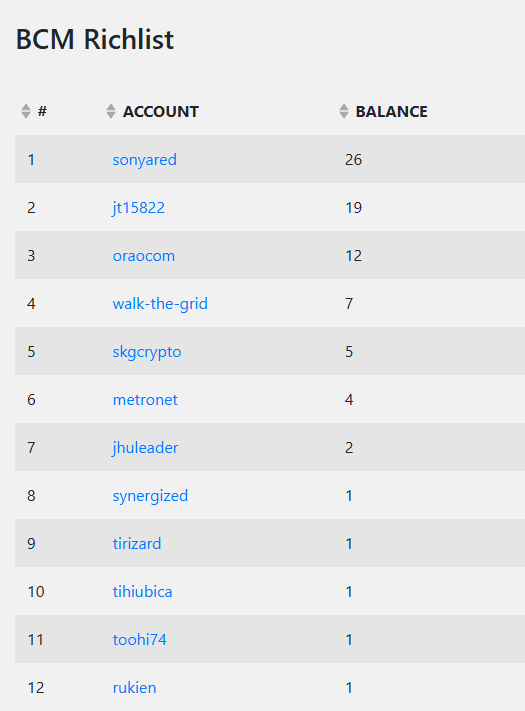
Task: View the tirizard account
Action: coord(137,544)
